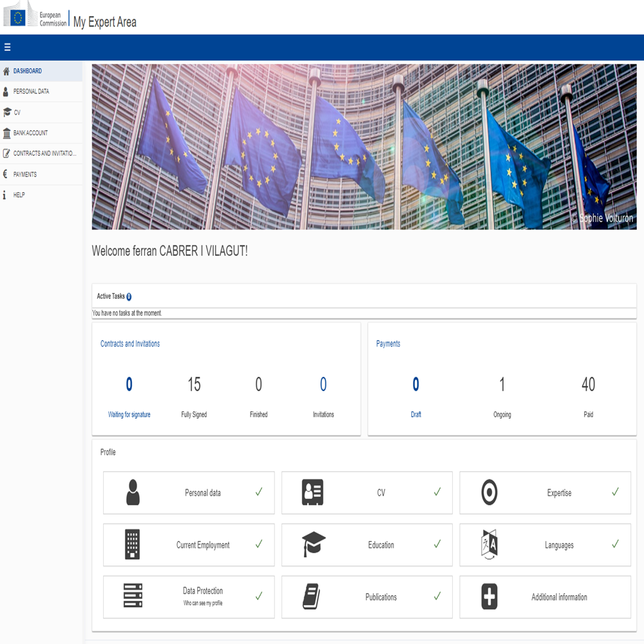
Task: Open the Draft payments link
Action: pyautogui.click(x=416, y=415)
